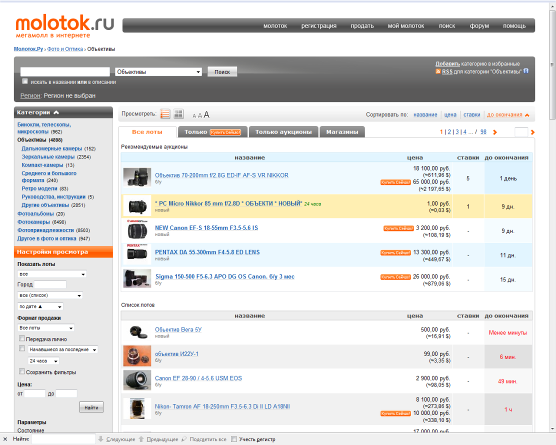Screen dimensions: 556x445
Task: Click the molotok.ru logo
Action: click(65, 26)
